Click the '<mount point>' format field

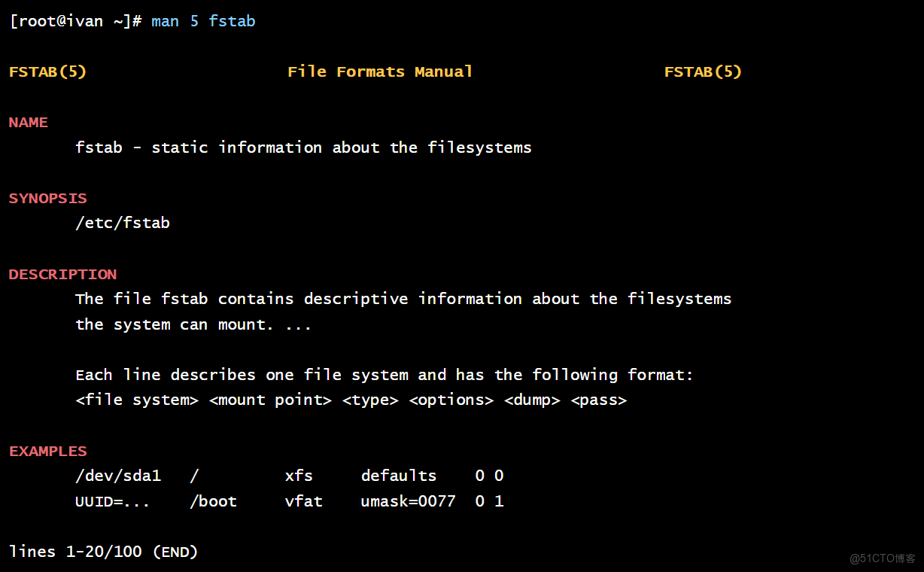click(x=270, y=400)
